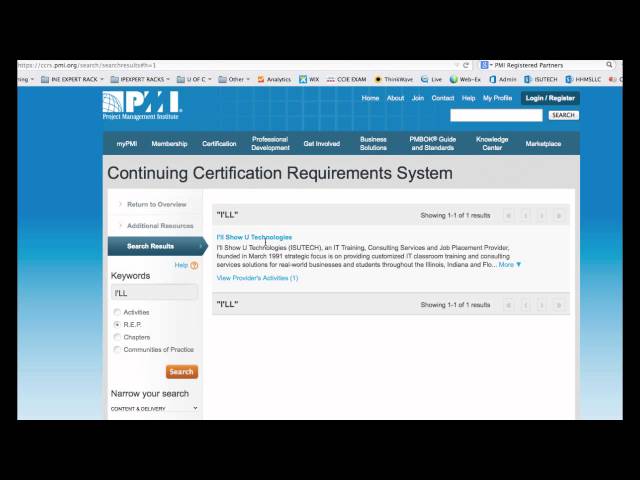Click the PMI Registered Partners search box
640x480 pixels.
(x=547, y=65)
